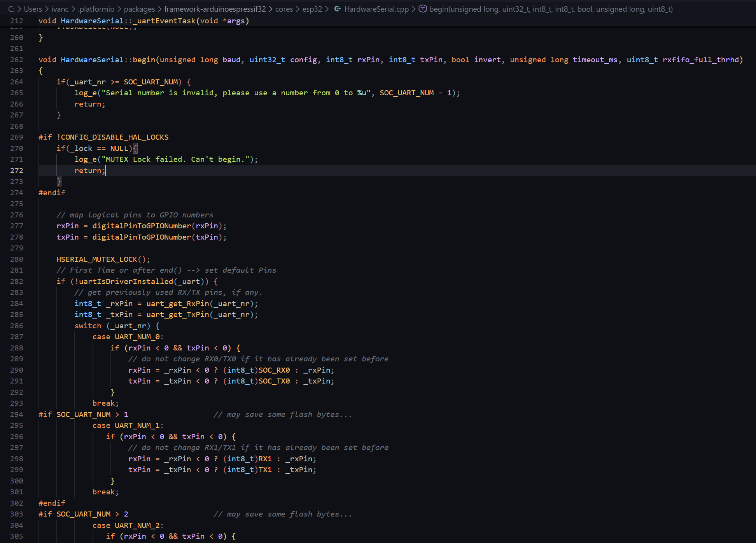Screen dimensions: 756x543
Task: Click the C++ file icon in breadcrumbs
Action: click(337, 9)
